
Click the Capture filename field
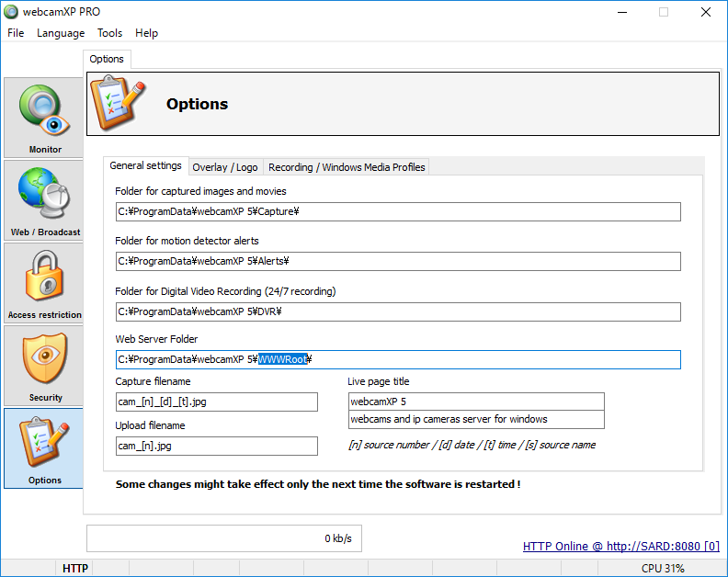click(x=217, y=402)
